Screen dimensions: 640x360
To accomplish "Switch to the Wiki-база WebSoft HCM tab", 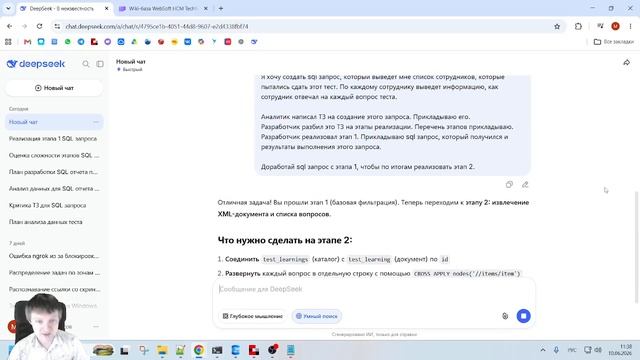I will click(162, 8).
